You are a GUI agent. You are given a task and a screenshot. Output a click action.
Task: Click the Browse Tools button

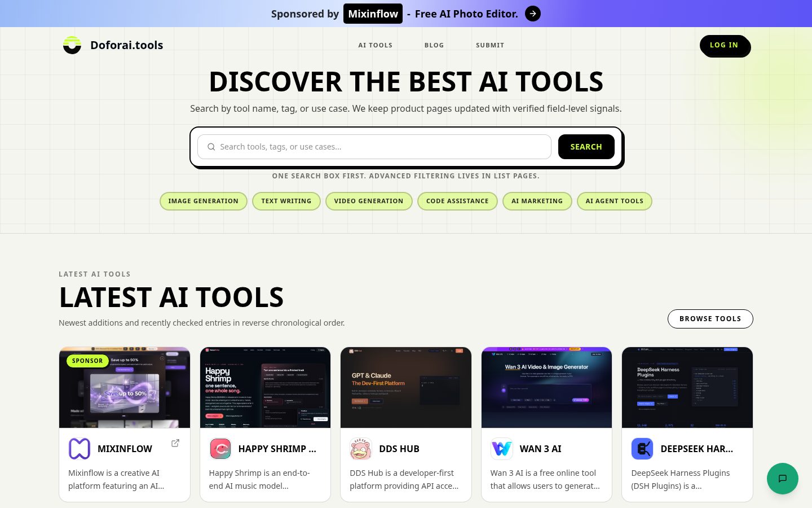[710, 319]
